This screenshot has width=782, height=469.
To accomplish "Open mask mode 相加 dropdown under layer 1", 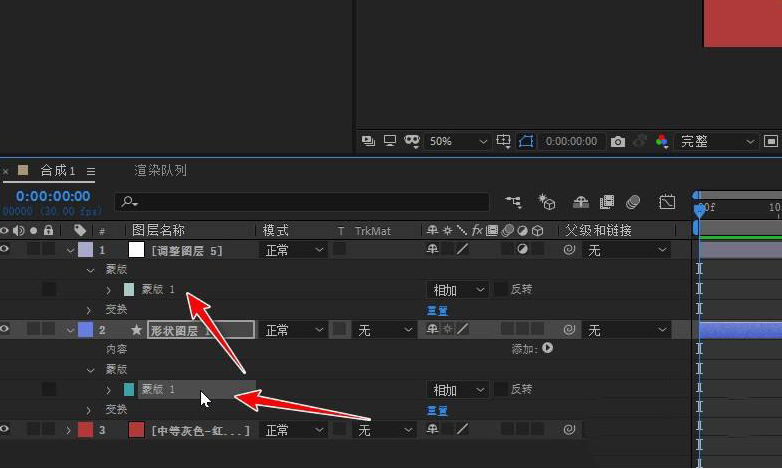I will pyautogui.click(x=457, y=290).
